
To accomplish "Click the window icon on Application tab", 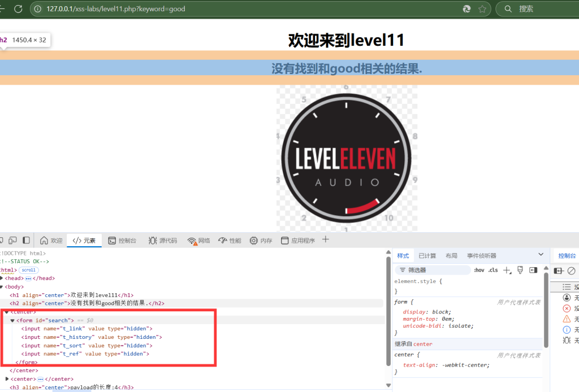I will (285, 241).
